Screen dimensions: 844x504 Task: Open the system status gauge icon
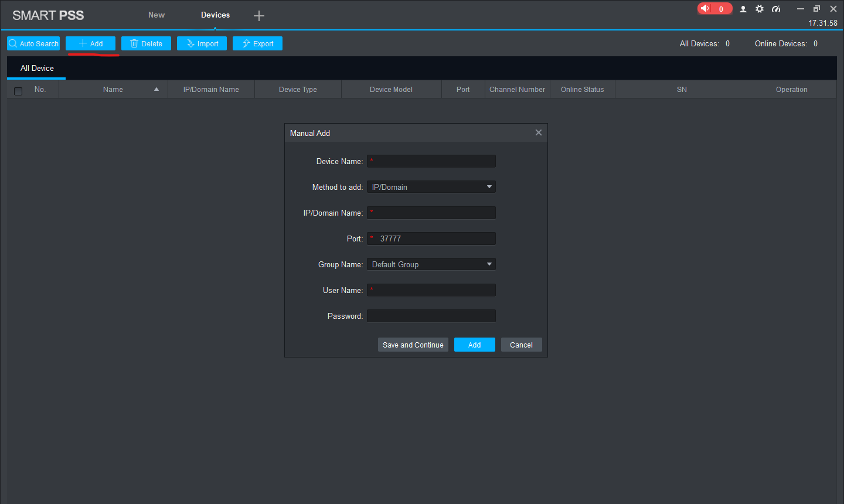pos(776,9)
